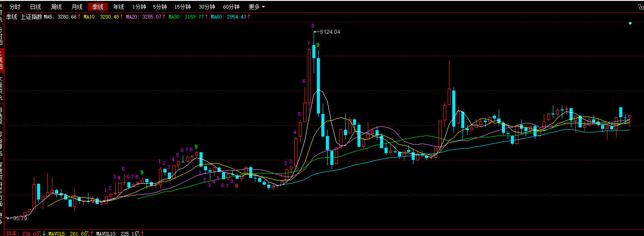The height and width of the screenshot is (236, 644).
Task: Click the highlighted 季线 quarterly tab
Action: tap(98, 7)
